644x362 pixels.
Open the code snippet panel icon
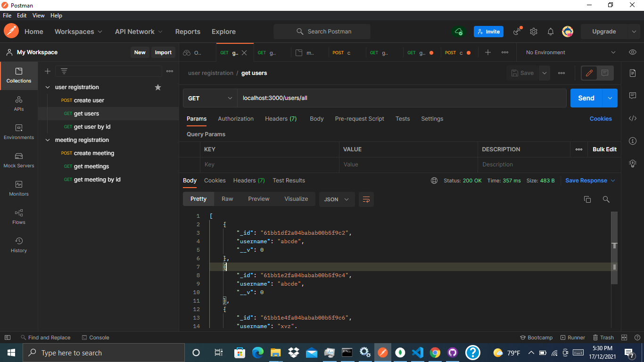coord(633,118)
